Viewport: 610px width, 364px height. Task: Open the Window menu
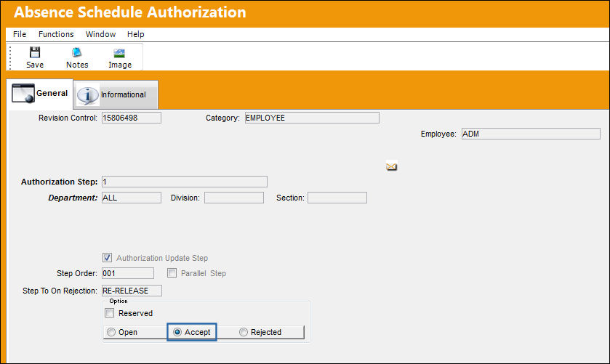pos(100,34)
